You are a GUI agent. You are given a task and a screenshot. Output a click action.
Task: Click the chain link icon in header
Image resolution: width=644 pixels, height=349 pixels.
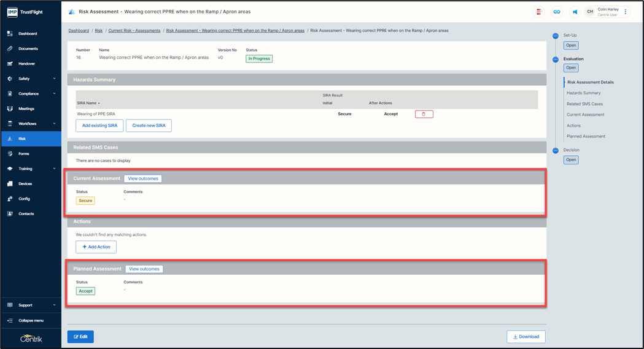[557, 12]
